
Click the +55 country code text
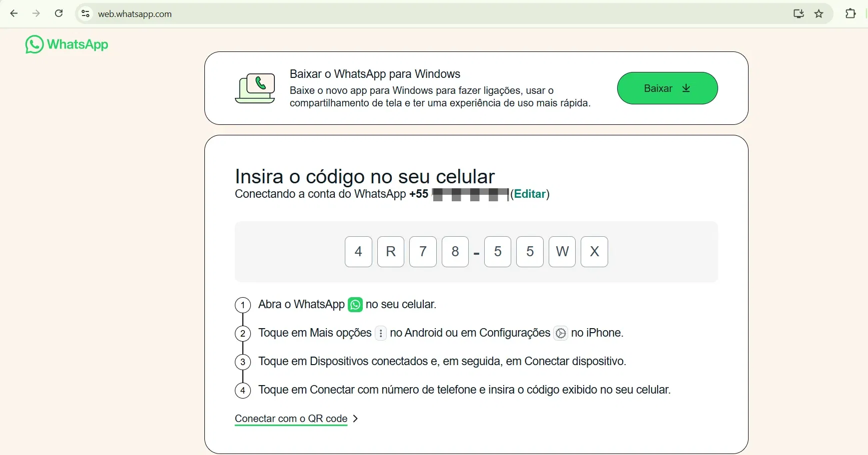click(419, 194)
